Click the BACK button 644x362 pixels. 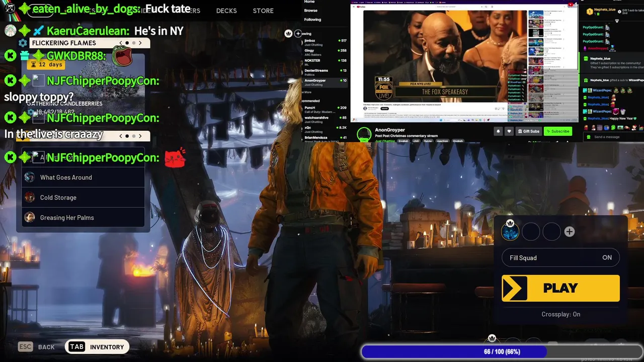[x=37, y=347]
